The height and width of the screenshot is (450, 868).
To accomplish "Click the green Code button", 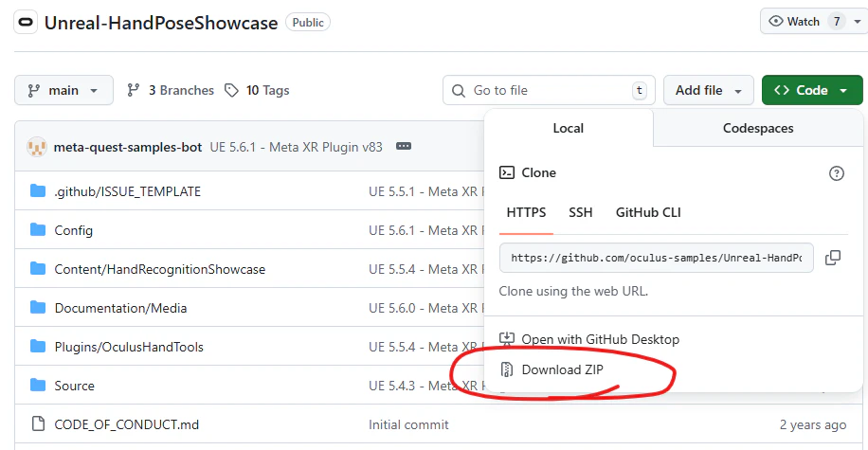I will tap(812, 90).
